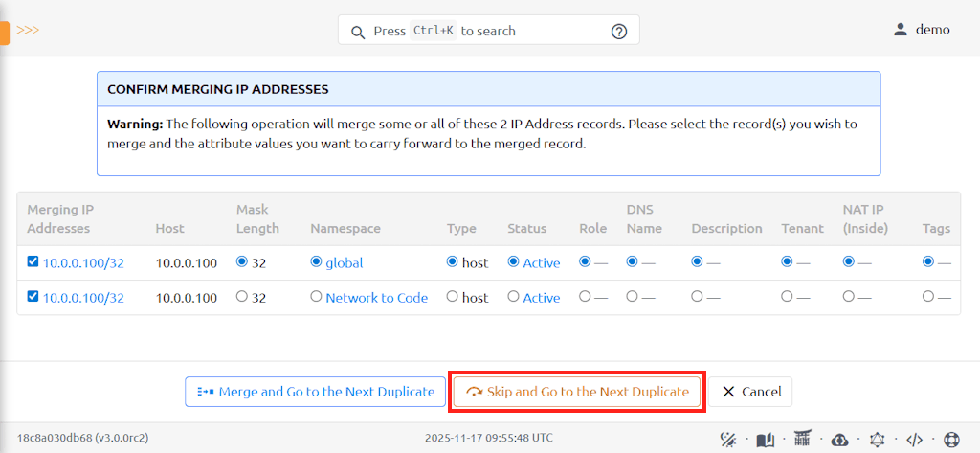The height and width of the screenshot is (453, 980).
Task: Toggle the light/dark theme icon in footer
Action: point(727,440)
